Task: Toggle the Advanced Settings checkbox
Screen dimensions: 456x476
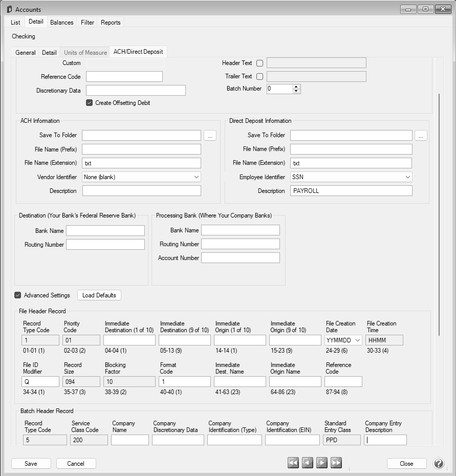Action: (17, 295)
